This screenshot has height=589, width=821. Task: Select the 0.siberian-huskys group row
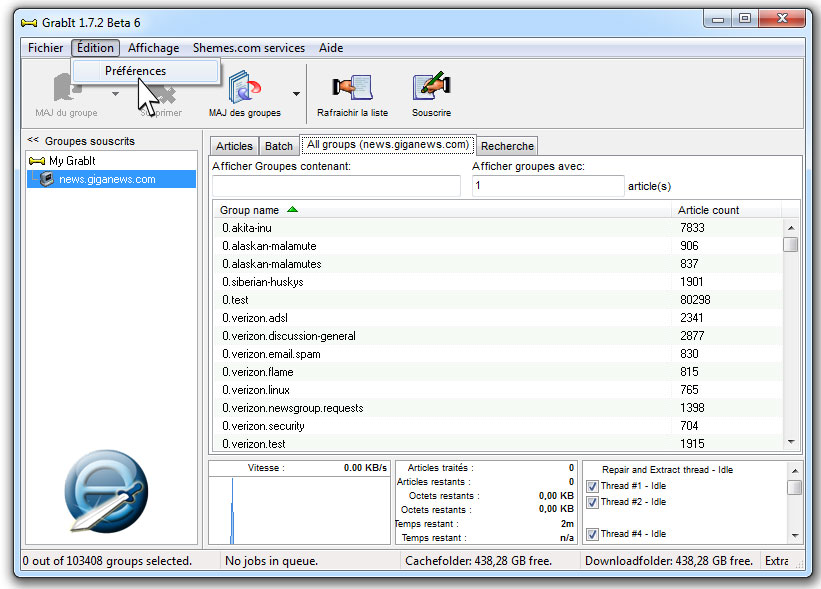(498, 282)
